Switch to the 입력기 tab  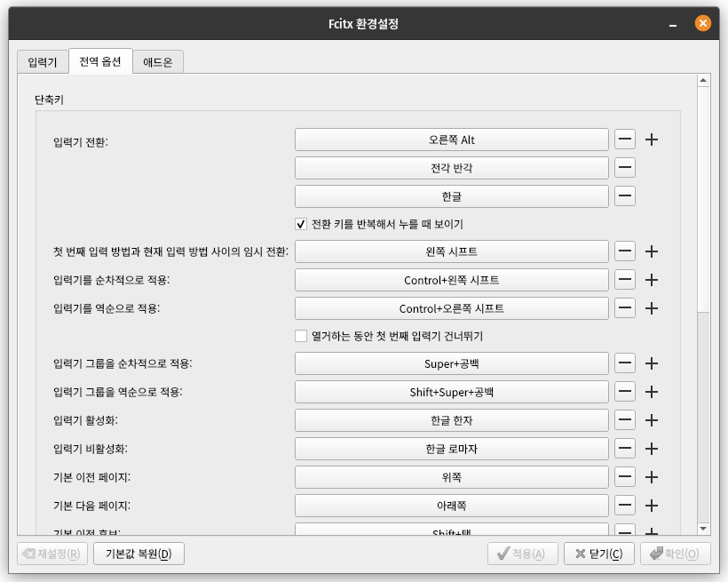pos(43,62)
